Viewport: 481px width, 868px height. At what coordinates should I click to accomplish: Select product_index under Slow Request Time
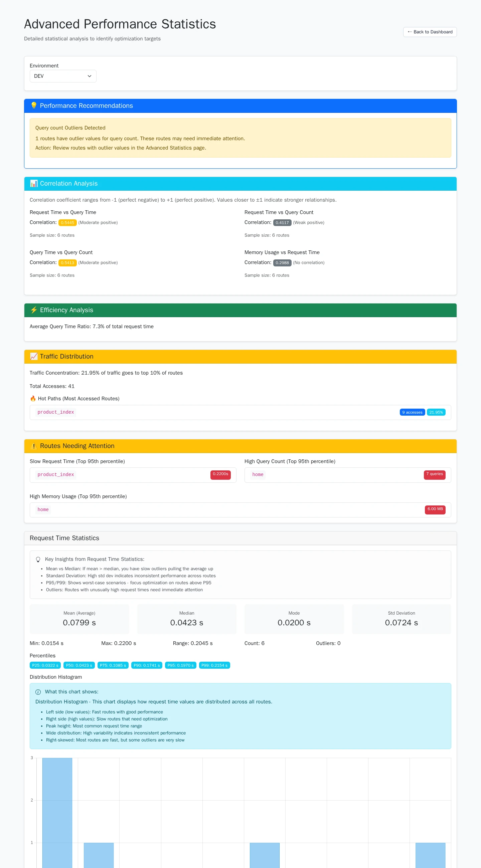pyautogui.click(x=56, y=474)
